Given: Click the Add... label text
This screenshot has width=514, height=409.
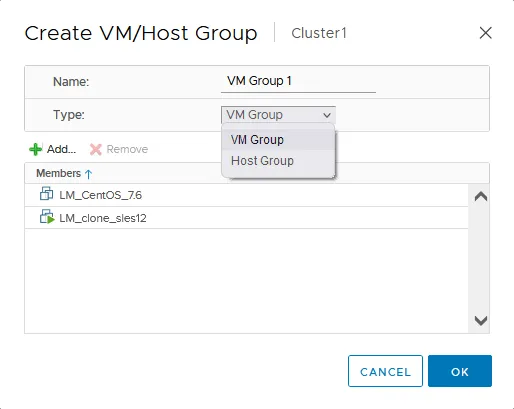Looking at the screenshot, I should (61, 149).
